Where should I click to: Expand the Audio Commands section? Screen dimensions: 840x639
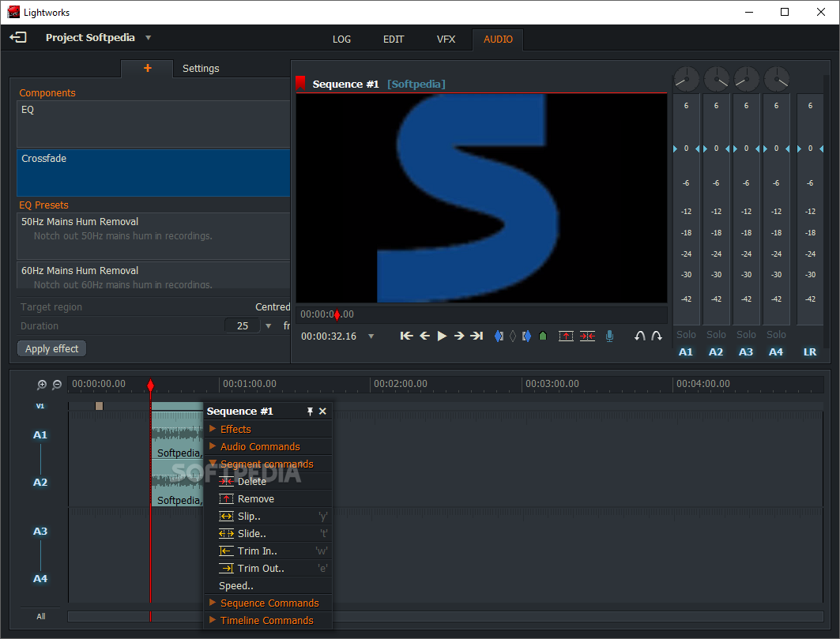coord(268,447)
